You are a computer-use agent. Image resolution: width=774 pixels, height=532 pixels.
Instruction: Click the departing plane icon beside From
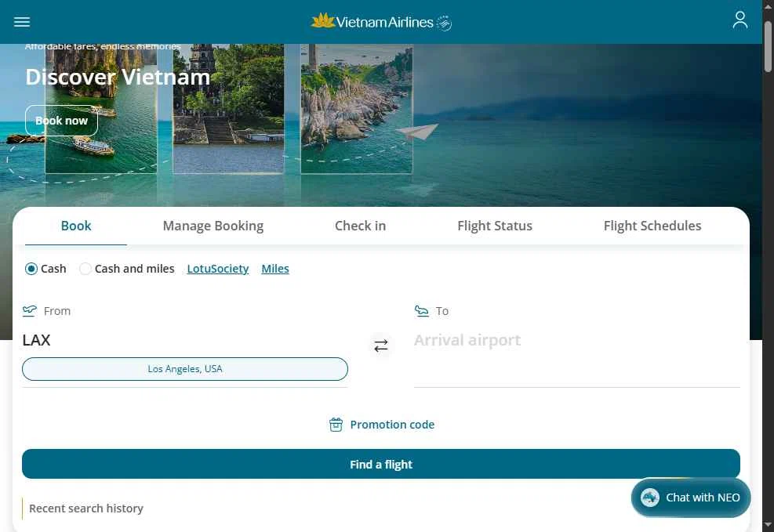(30, 310)
